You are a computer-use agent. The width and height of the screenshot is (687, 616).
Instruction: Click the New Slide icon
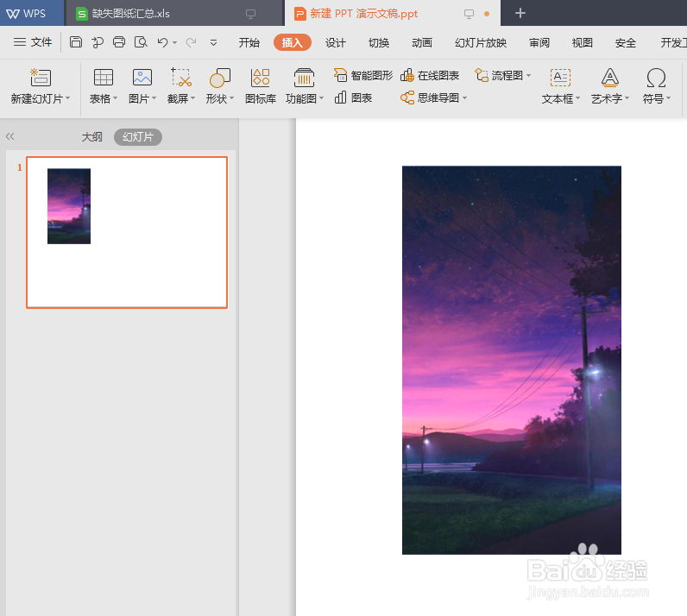41,77
